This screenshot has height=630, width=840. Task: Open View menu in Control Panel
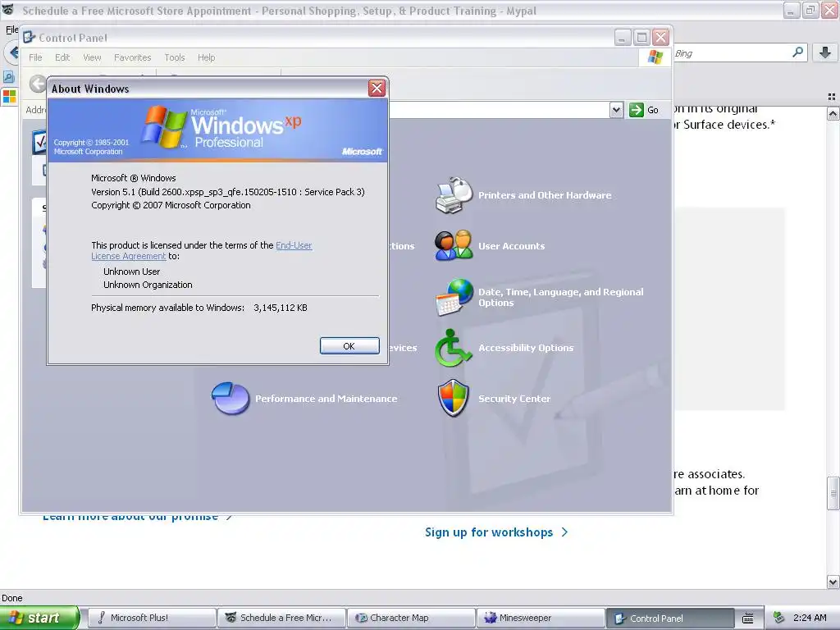[x=92, y=57]
